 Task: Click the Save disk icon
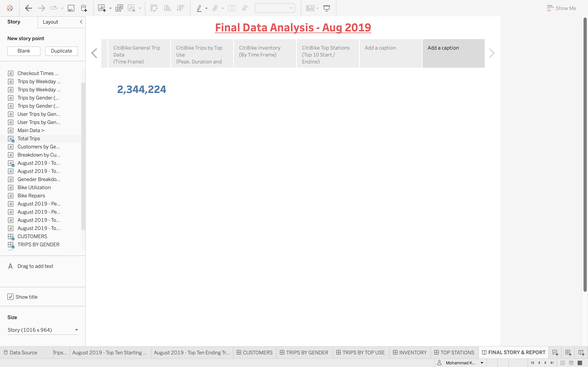coord(71,8)
